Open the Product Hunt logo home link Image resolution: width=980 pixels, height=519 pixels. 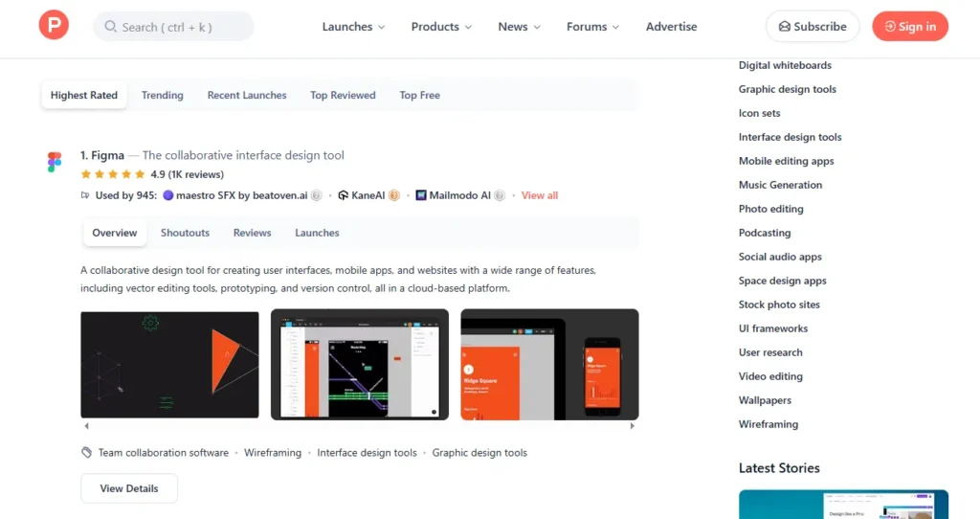(54, 25)
